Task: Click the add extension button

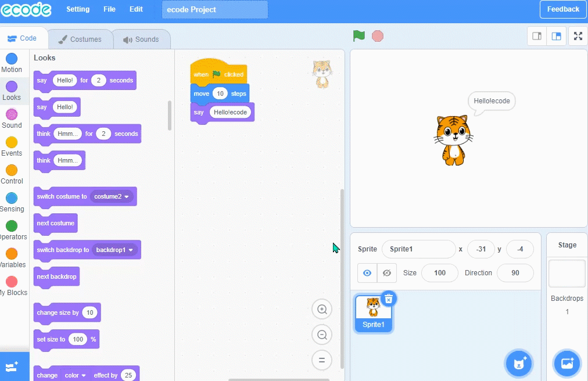Action: (x=12, y=366)
